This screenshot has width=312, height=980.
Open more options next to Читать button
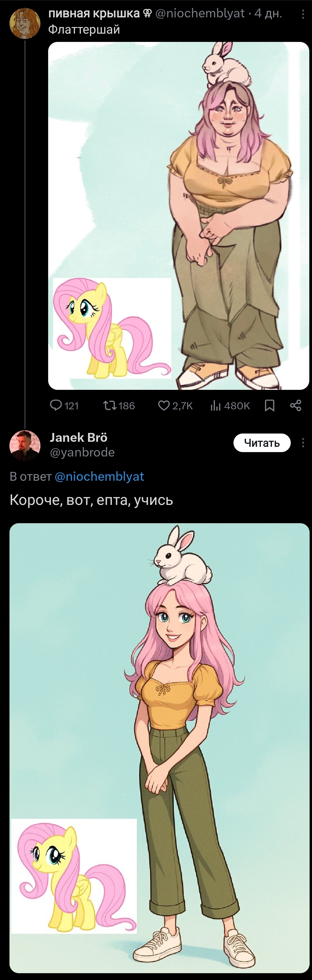[303, 442]
